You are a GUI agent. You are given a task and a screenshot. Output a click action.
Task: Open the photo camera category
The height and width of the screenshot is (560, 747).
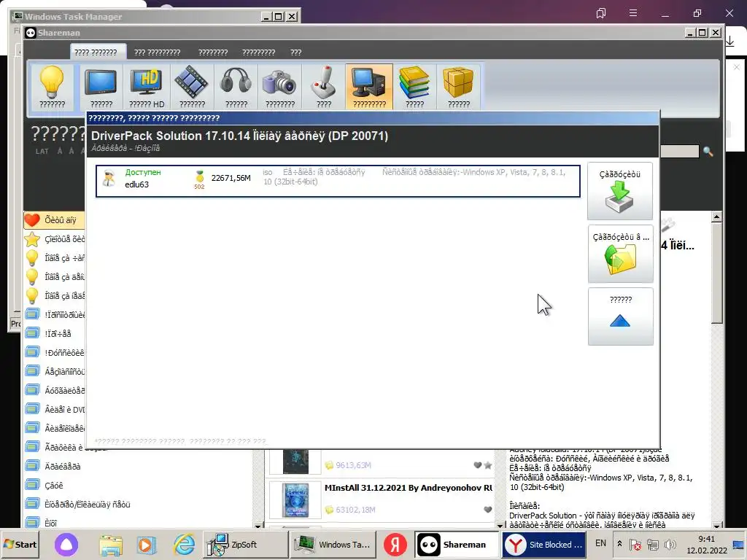280,87
